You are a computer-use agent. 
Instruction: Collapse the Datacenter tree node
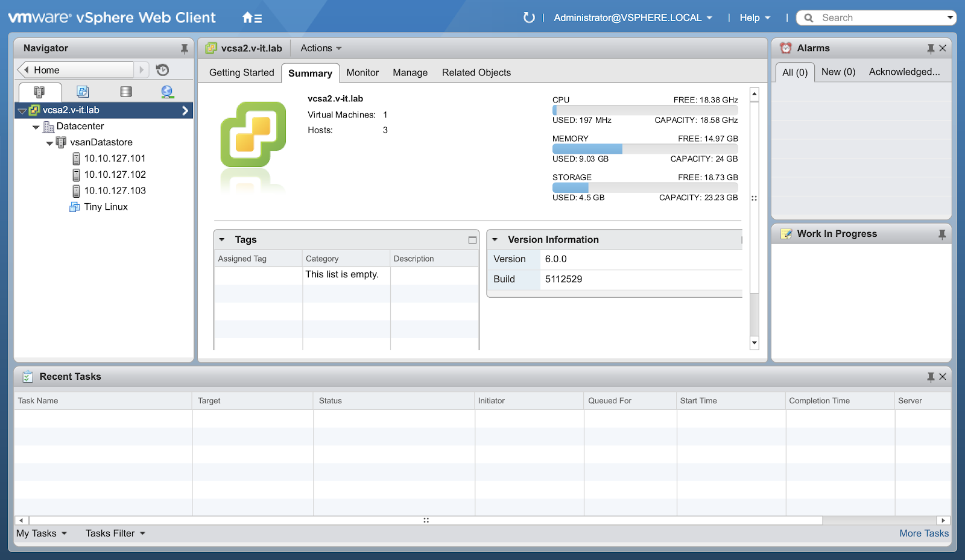[x=36, y=127]
